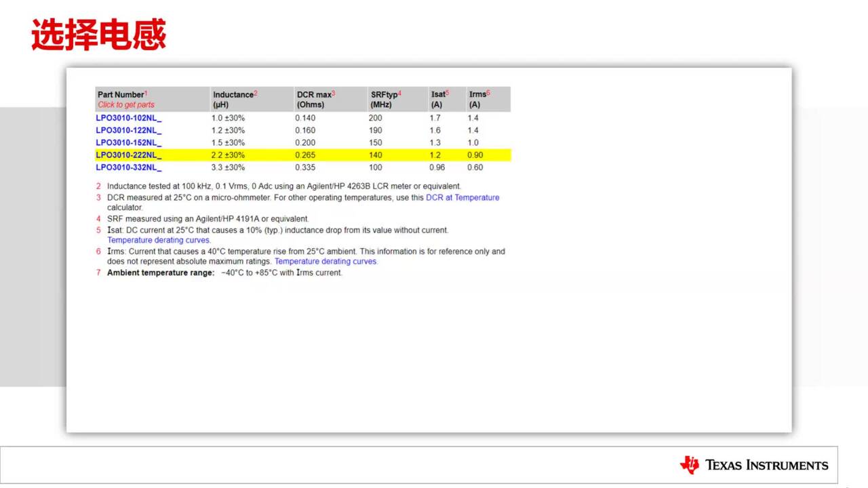
Task: Click Irms value 0.90 in highlighted row
Action: [475, 155]
